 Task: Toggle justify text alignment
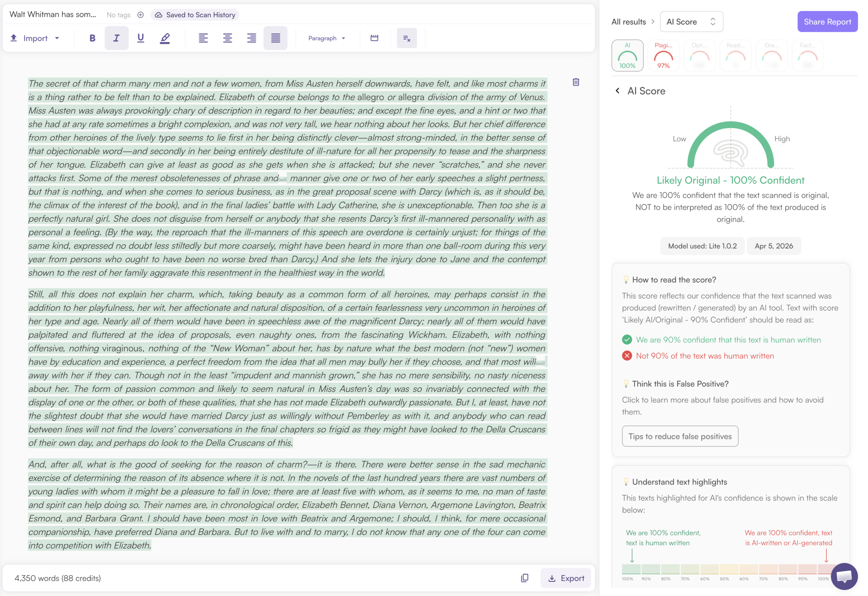[x=275, y=38]
